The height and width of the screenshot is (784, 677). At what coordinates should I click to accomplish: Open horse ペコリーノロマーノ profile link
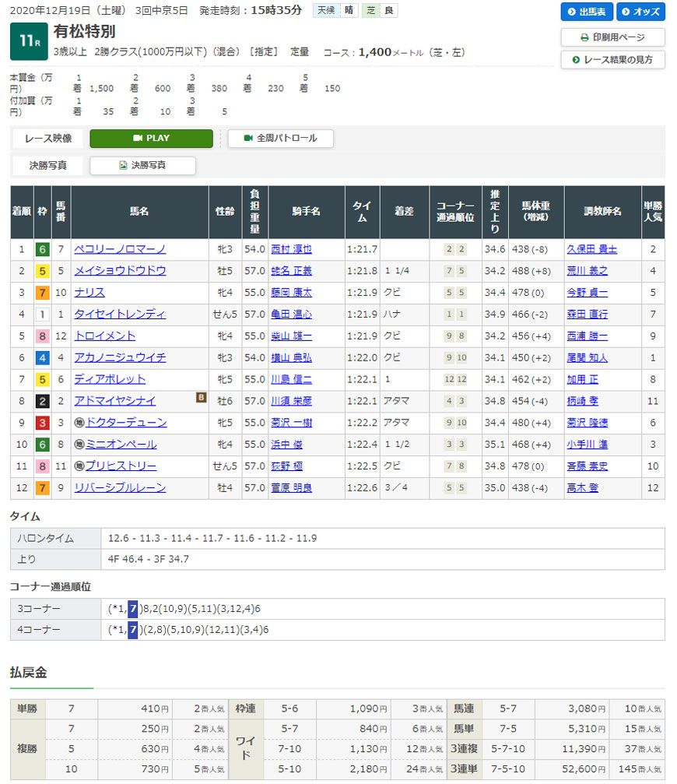pos(120,249)
